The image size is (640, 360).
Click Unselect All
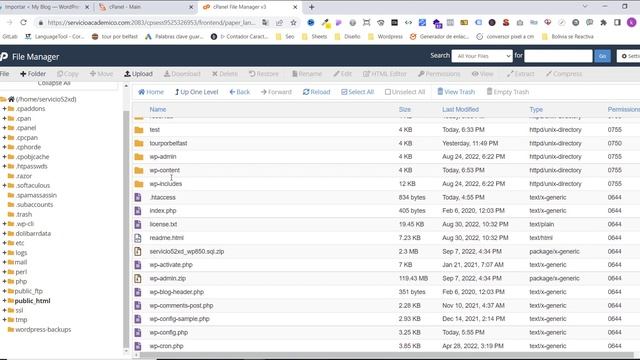(405, 92)
